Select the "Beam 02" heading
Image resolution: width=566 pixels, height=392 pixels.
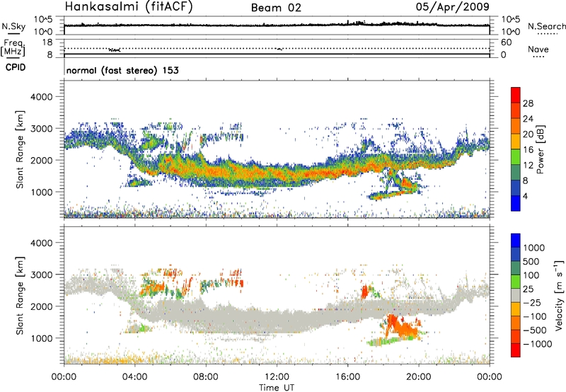pos(276,8)
